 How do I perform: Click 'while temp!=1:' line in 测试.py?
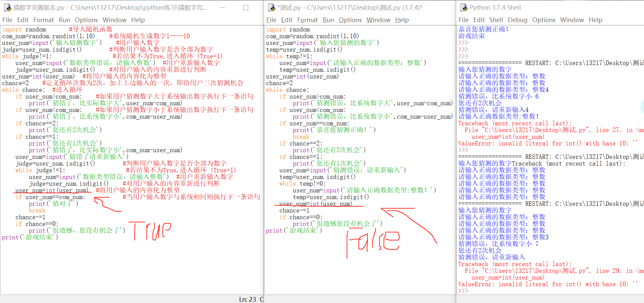289,56
